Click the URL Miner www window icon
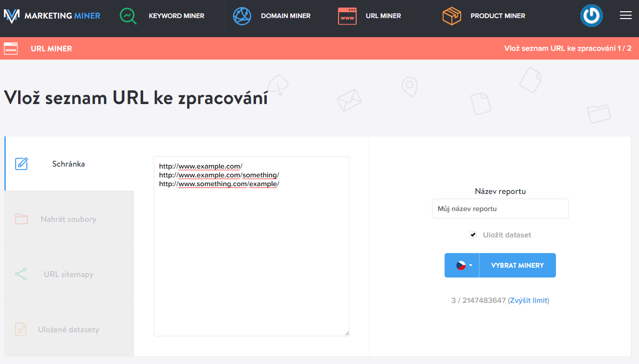This screenshot has width=639, height=364. 347,16
